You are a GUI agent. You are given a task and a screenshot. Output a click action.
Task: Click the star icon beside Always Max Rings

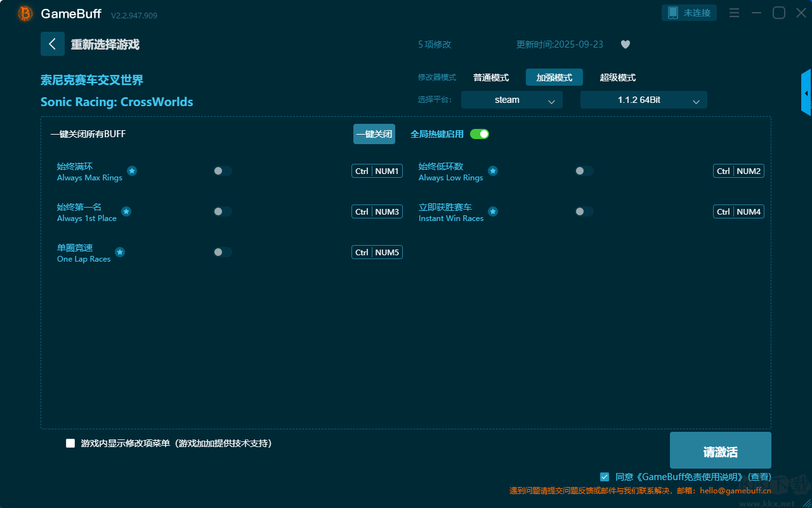(132, 171)
